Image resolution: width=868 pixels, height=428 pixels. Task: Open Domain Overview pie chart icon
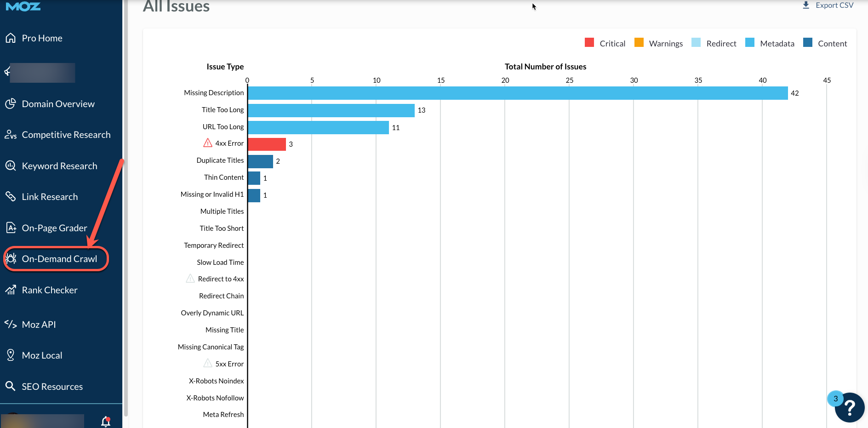coord(11,104)
